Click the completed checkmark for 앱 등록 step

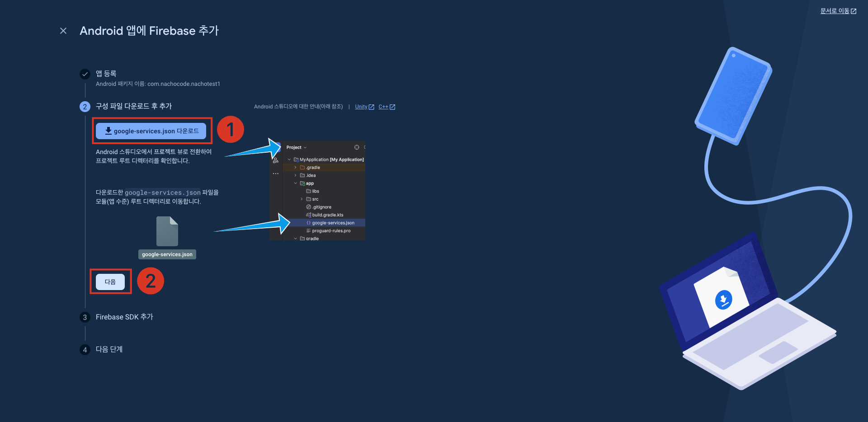click(x=85, y=74)
